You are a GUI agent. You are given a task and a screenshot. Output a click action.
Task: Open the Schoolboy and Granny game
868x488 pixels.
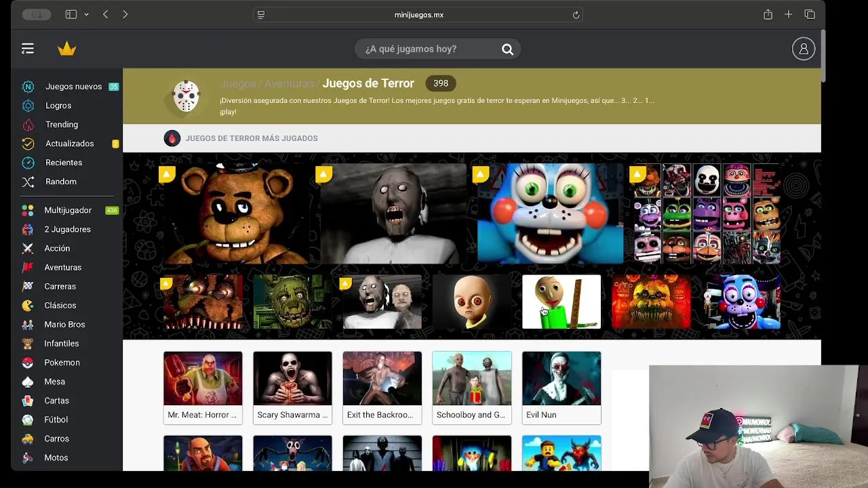[x=472, y=388]
